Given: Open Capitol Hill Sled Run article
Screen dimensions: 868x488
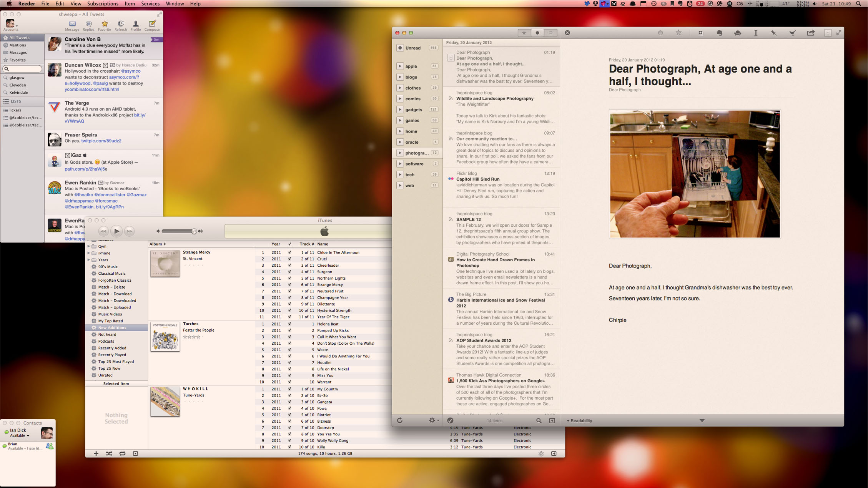Looking at the screenshot, I should coord(477,179).
